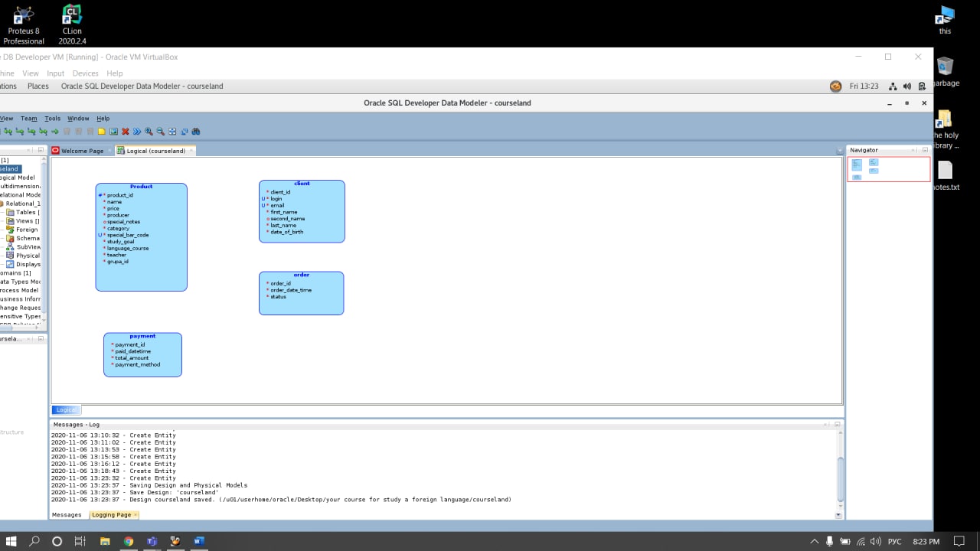Screen dimensions: 980x551
Task: Click the red X Delete toolbar icon
Action: point(125,132)
